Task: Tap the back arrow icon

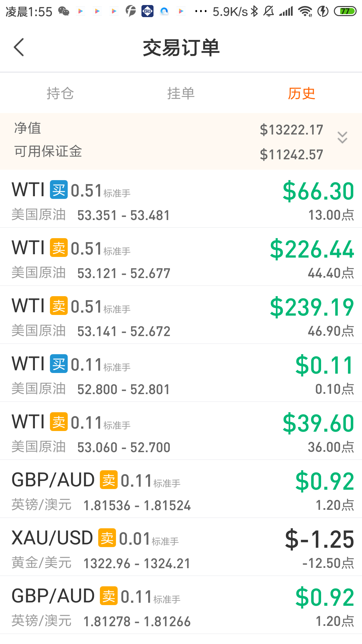Action: [x=19, y=47]
